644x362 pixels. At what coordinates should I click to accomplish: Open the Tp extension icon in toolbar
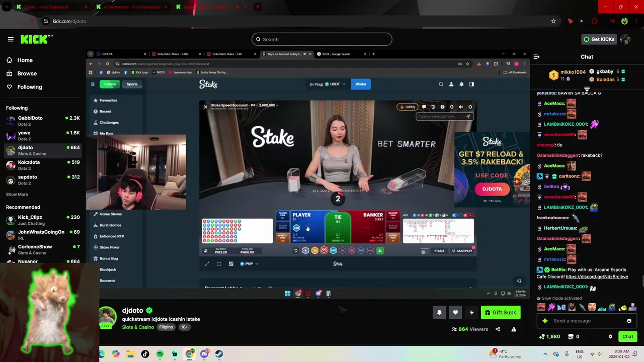(x=570, y=21)
